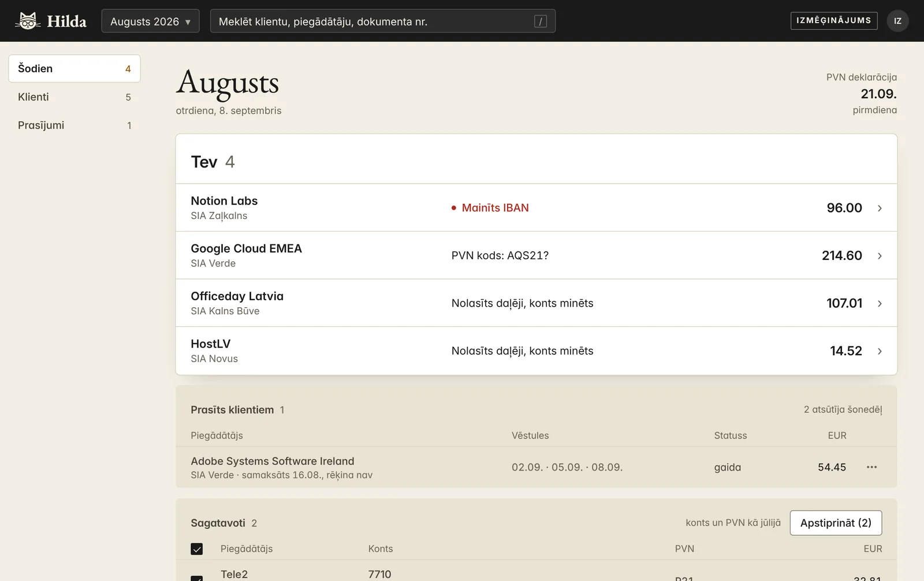Toggle the select-all checkbox in Sagatavoti
This screenshot has height=581, width=924.
tap(197, 549)
